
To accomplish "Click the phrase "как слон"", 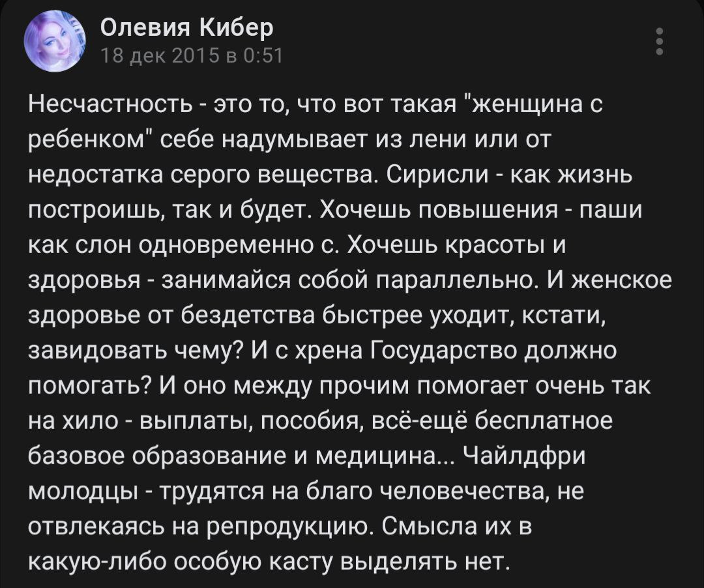I will tap(80, 246).
